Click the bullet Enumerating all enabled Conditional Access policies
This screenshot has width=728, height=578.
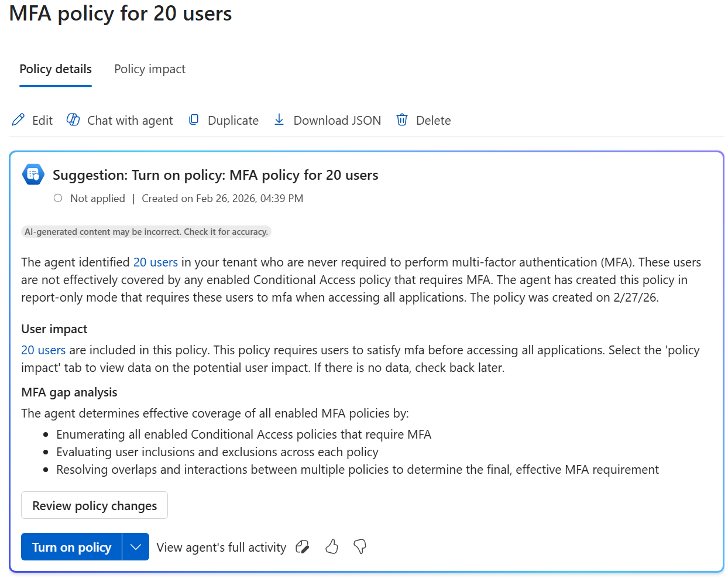point(243,435)
